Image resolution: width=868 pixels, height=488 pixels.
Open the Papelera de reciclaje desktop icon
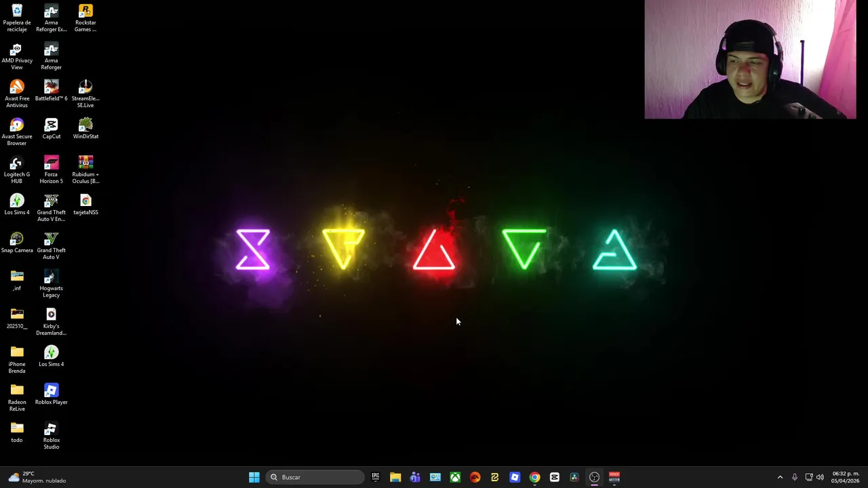17,18
